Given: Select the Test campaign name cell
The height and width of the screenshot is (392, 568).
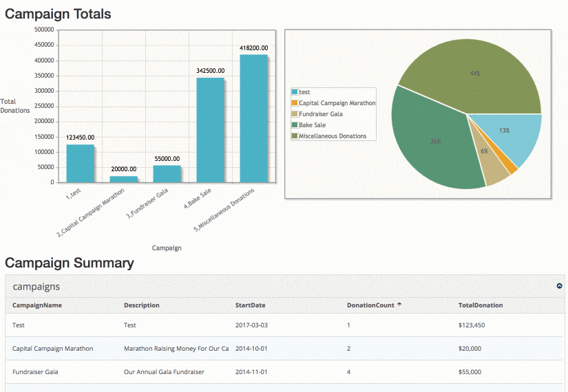Looking at the screenshot, I should pos(19,325).
